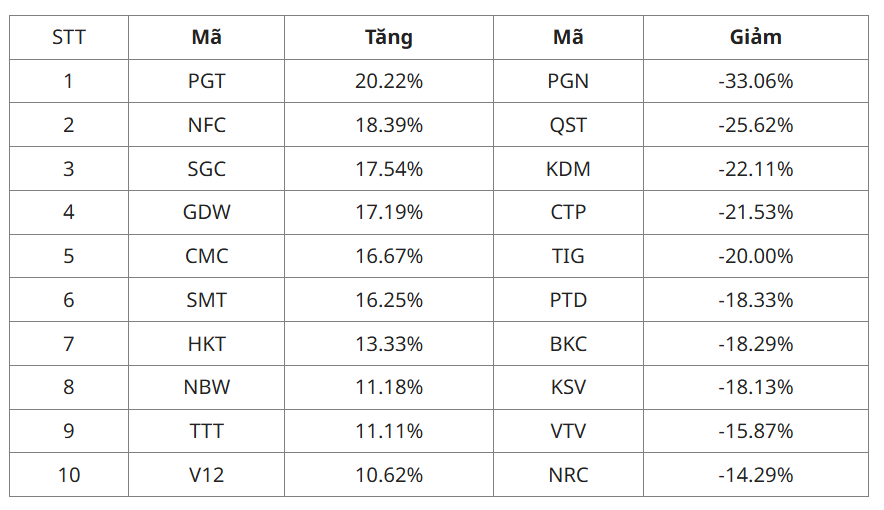Click the -21.53% value for CTP
The image size is (884, 510).
pyautogui.click(x=755, y=212)
